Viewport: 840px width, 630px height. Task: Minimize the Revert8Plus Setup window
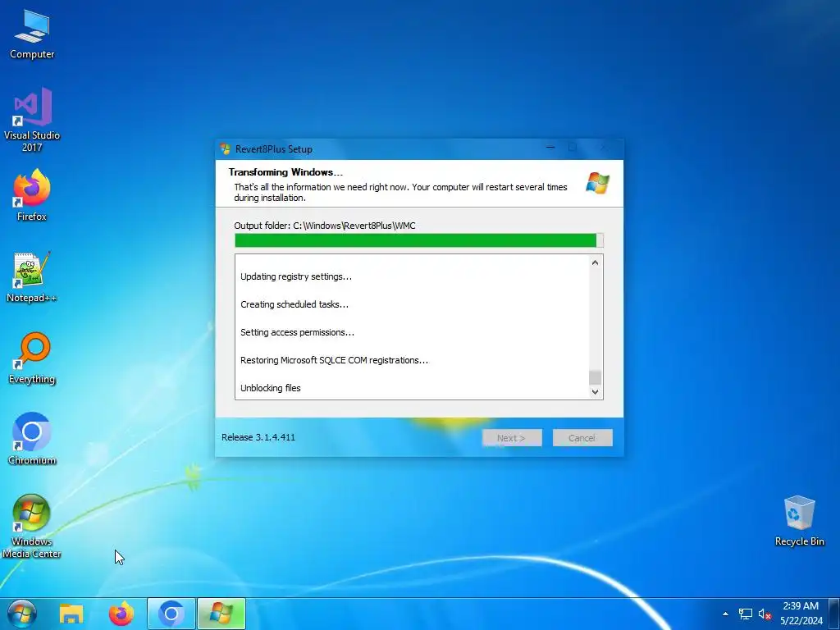click(x=550, y=148)
